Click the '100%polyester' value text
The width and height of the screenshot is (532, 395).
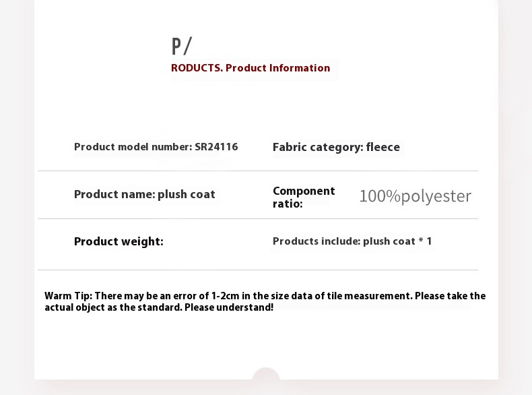coord(415,196)
